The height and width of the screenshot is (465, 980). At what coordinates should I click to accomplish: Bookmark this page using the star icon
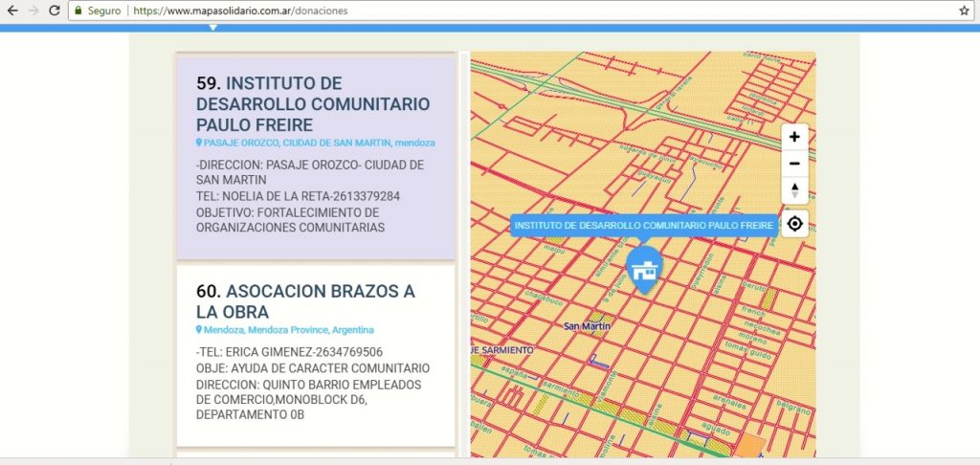tap(964, 11)
